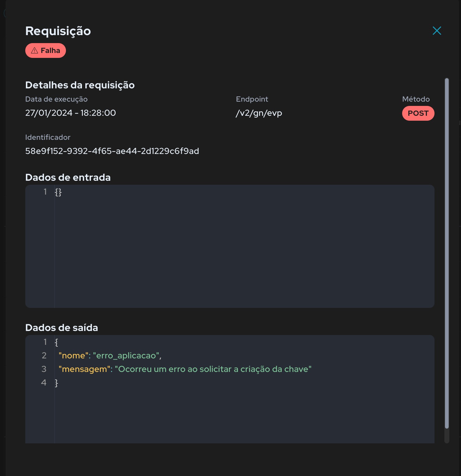
Task: Select the identifier 58e9f152-9392-4f65-ae44-2d1229c6f9ad
Action: coord(112,151)
